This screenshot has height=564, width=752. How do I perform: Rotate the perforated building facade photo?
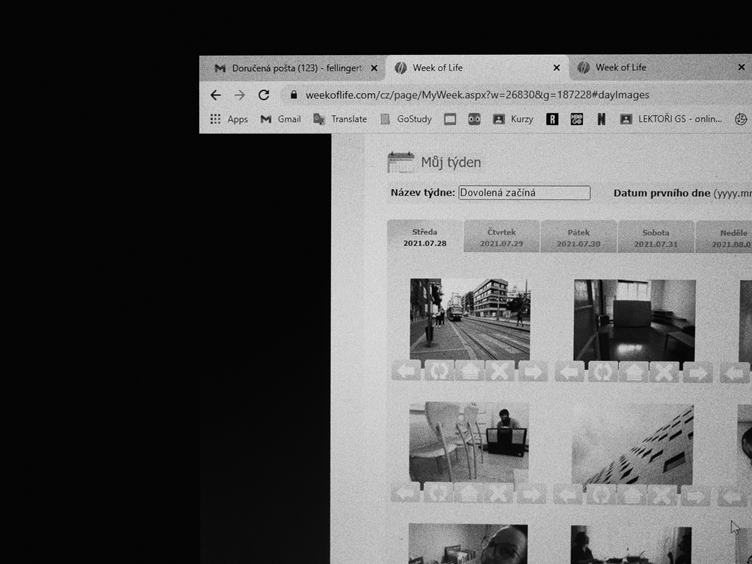tap(601, 494)
